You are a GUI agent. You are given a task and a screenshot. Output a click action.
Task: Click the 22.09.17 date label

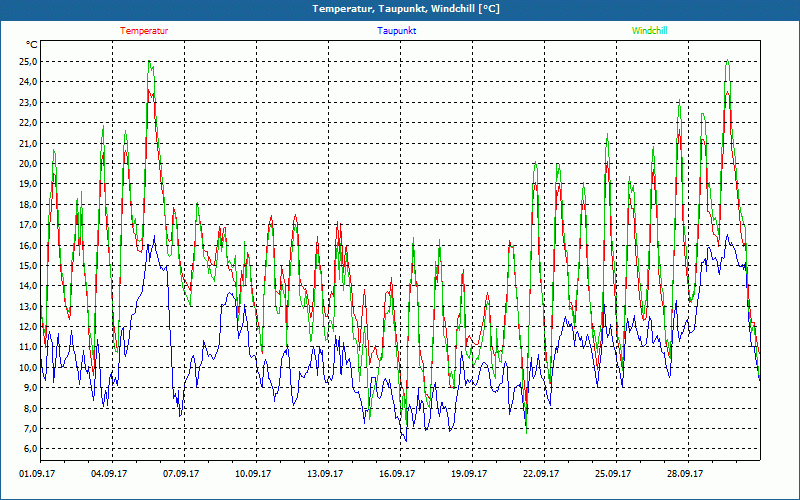click(541, 474)
